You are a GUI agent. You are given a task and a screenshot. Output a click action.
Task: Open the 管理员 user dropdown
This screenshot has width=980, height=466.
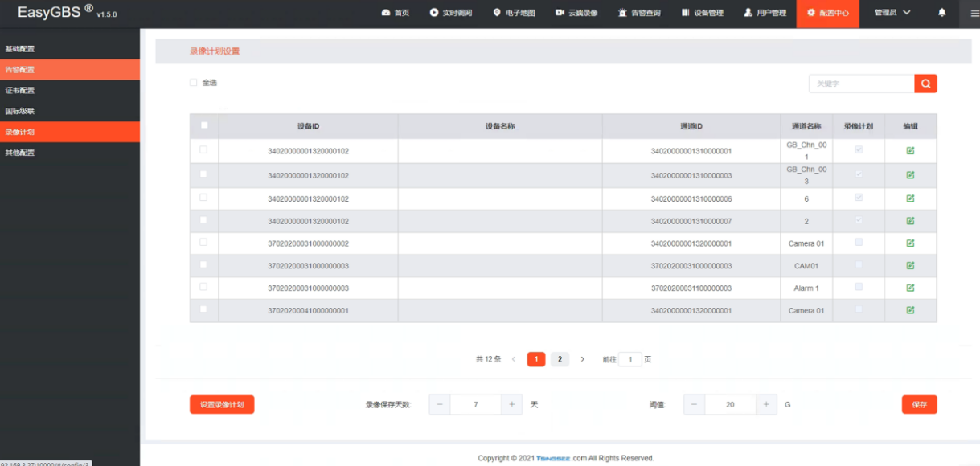[892, 13]
